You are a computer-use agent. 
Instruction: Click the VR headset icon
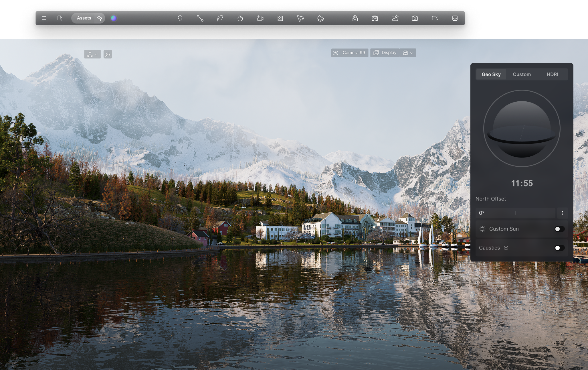[375, 18]
